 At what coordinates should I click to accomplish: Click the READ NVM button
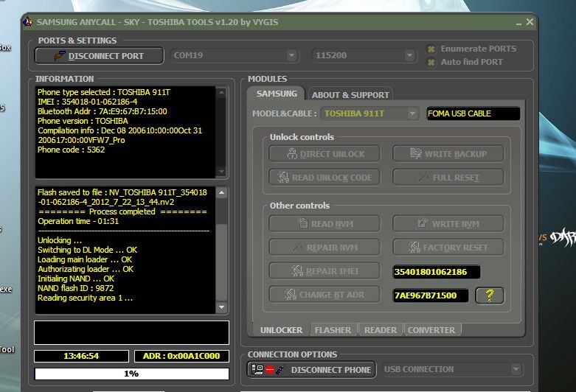click(325, 223)
